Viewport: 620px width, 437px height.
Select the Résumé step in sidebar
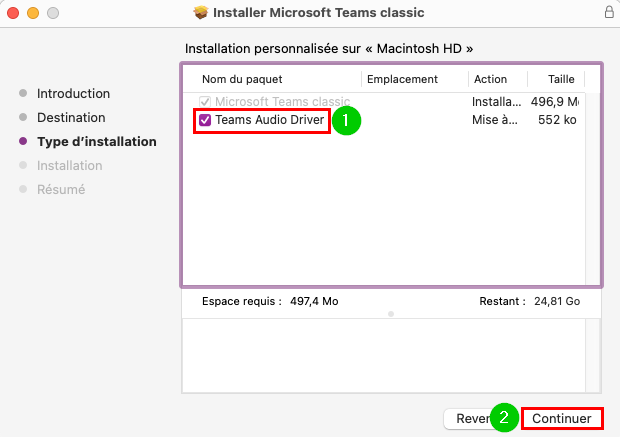pos(61,189)
